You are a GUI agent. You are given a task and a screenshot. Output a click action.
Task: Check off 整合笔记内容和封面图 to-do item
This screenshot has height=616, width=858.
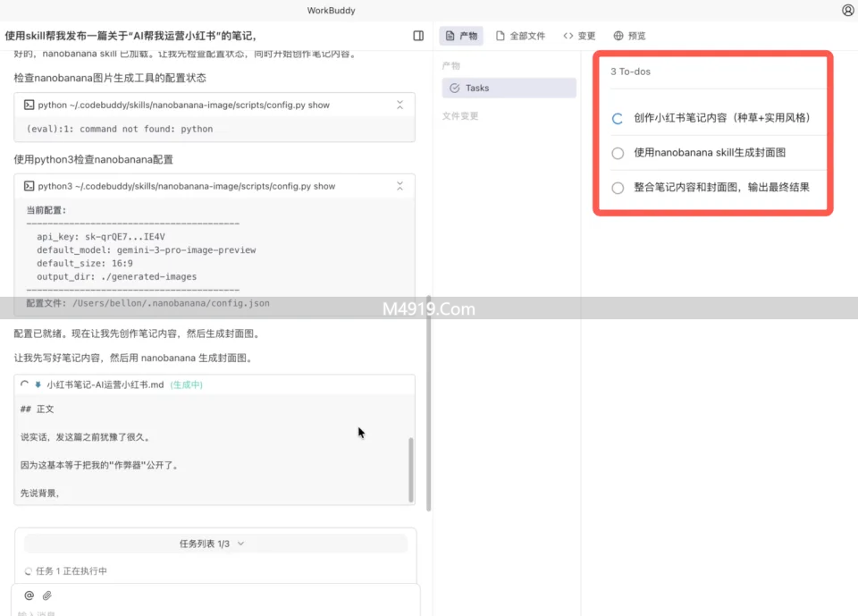(617, 188)
